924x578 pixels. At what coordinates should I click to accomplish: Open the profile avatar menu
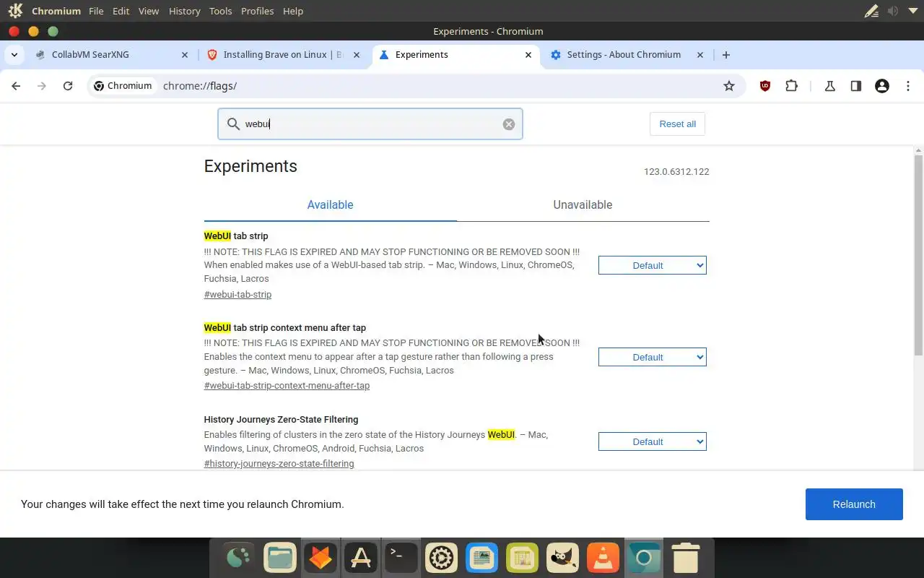point(881,86)
